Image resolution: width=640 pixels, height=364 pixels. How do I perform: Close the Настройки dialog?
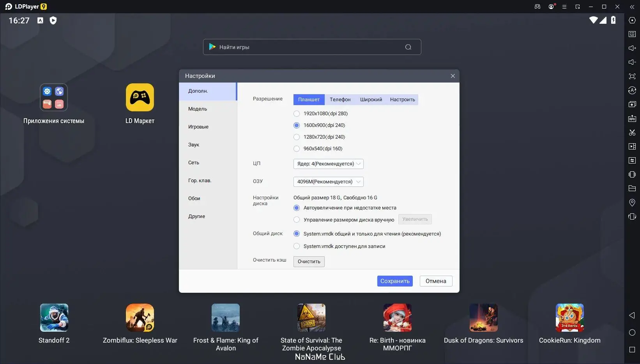(x=453, y=76)
